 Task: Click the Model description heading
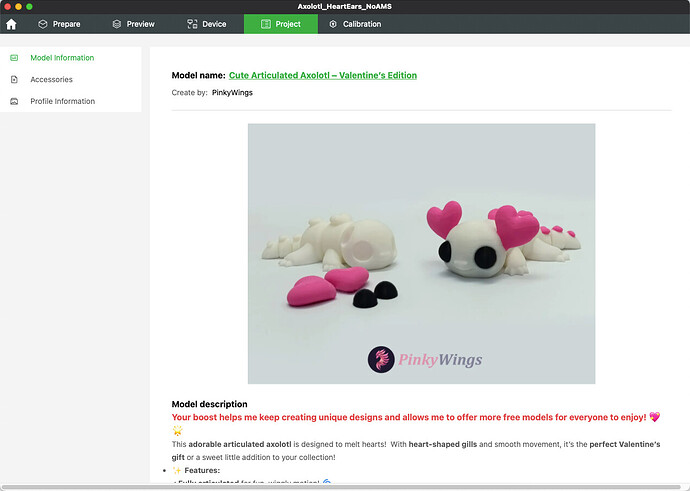click(x=209, y=404)
